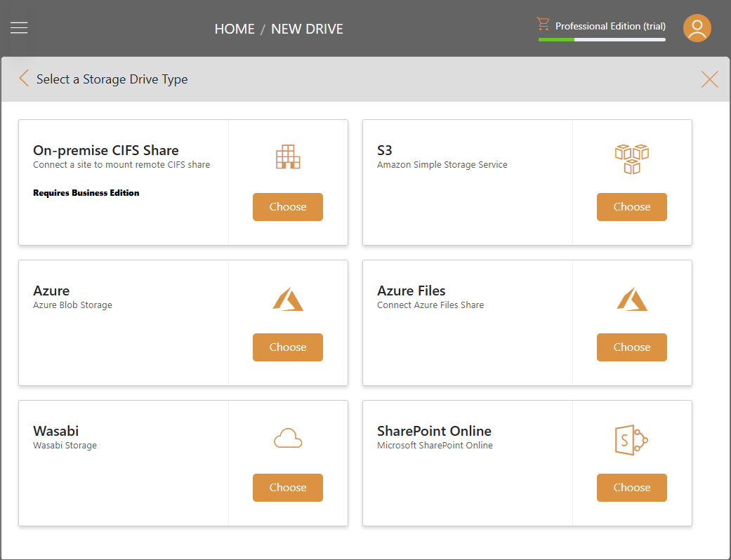
Task: Choose the Wasabi storage drive
Action: coord(288,487)
